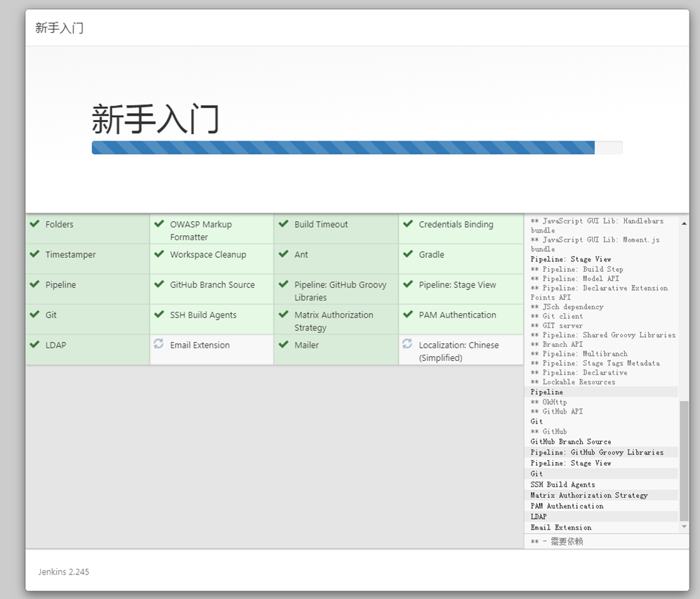The image size is (700, 599).
Task: Click the Jenkins 2.245 version text
Action: point(63,572)
